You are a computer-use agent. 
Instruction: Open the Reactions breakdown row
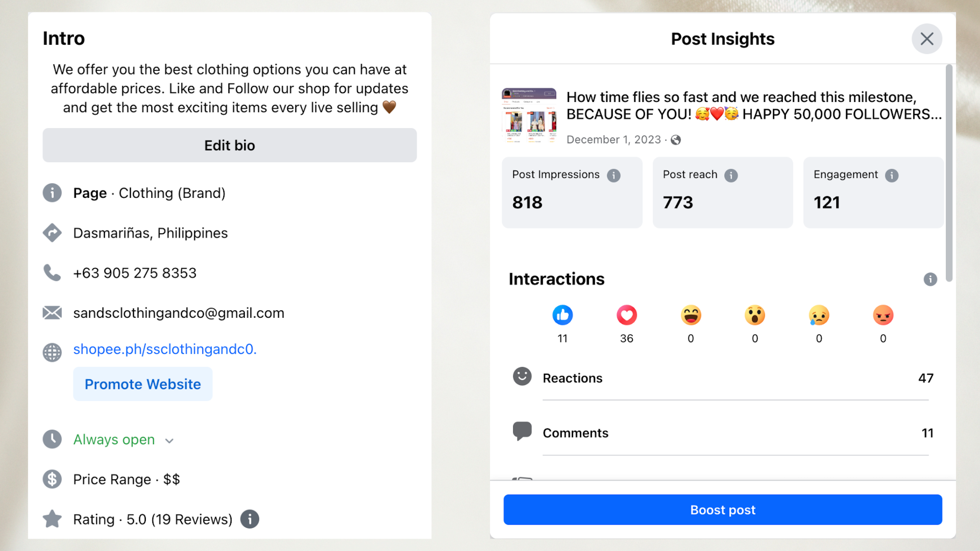pyautogui.click(x=722, y=378)
